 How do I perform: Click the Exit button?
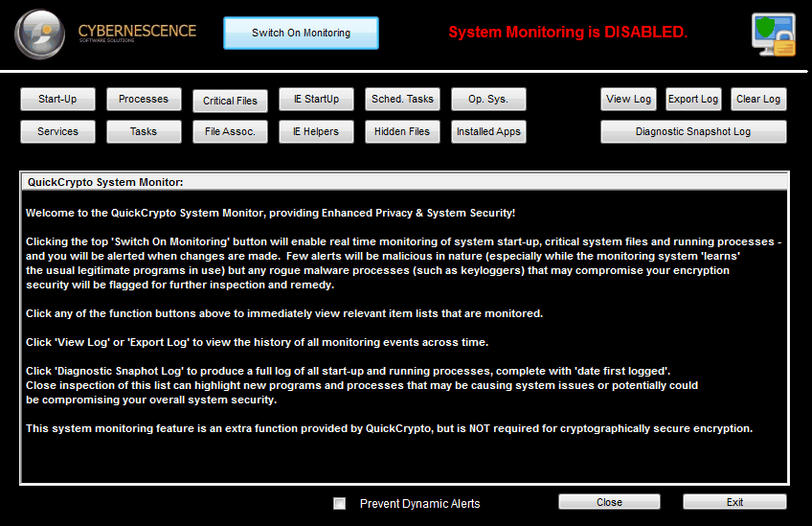click(x=734, y=502)
